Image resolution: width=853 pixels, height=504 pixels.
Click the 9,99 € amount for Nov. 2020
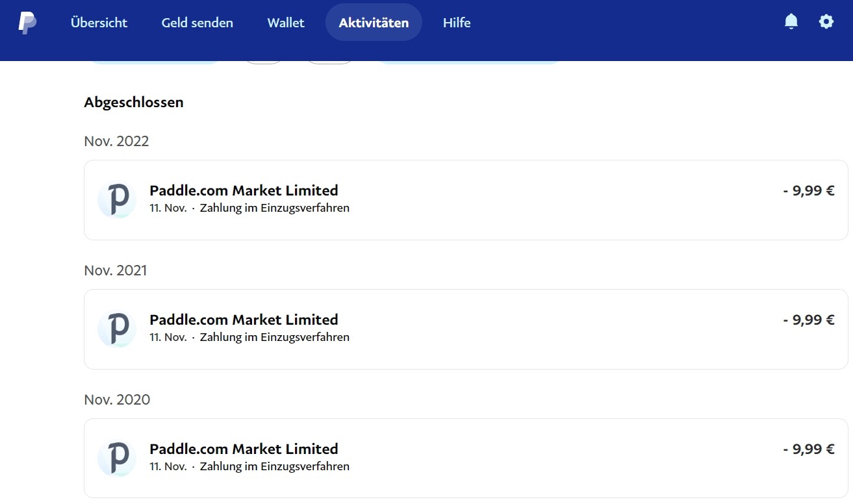809,449
